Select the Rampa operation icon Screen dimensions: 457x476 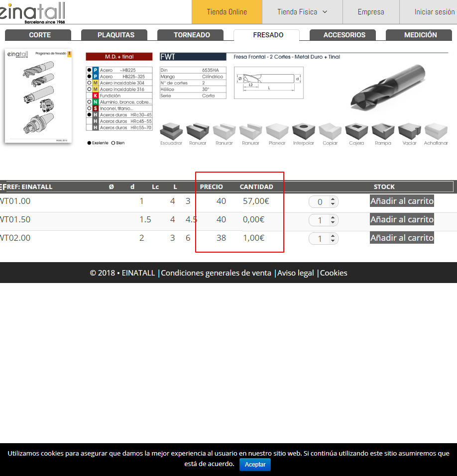(383, 131)
